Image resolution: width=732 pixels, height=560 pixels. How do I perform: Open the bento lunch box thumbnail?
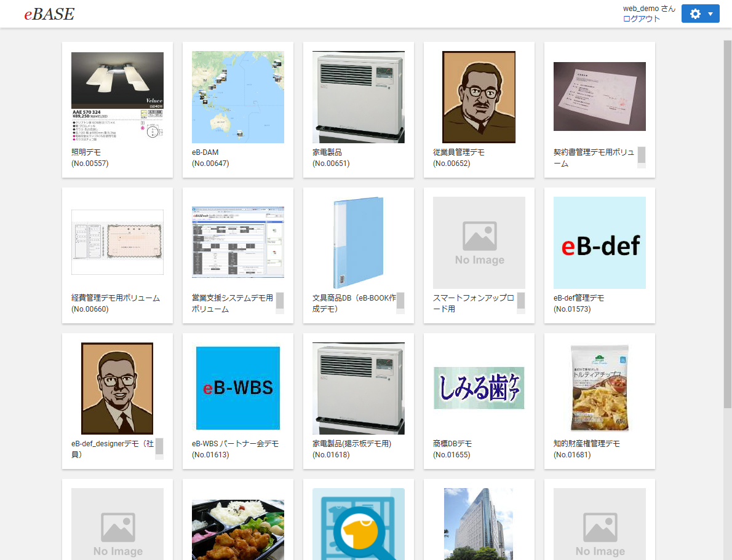pos(237,530)
